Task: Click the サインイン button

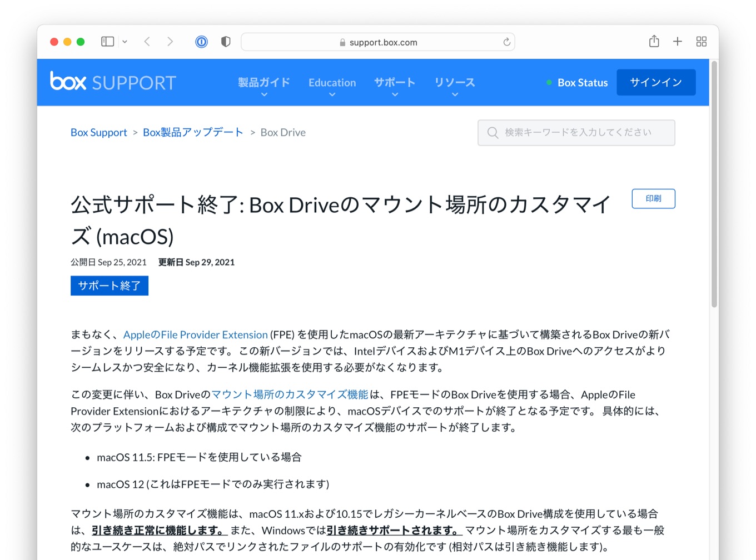Action: point(656,82)
